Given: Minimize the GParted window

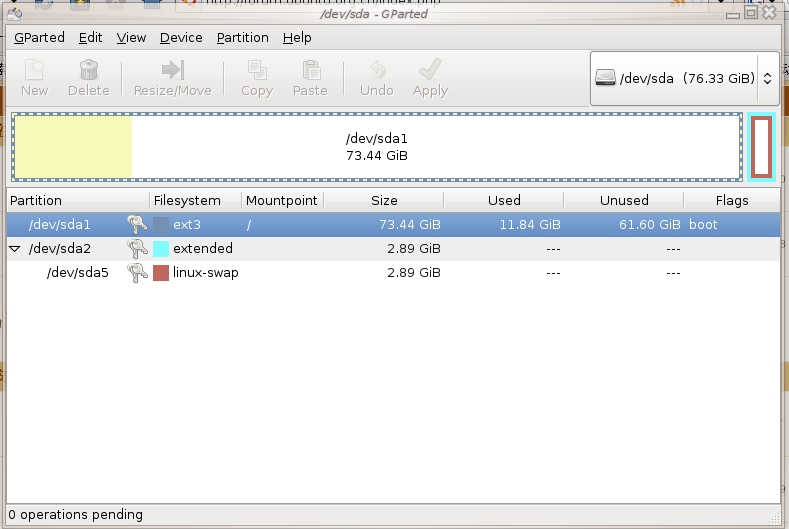Looking at the screenshot, I should click(x=733, y=15).
